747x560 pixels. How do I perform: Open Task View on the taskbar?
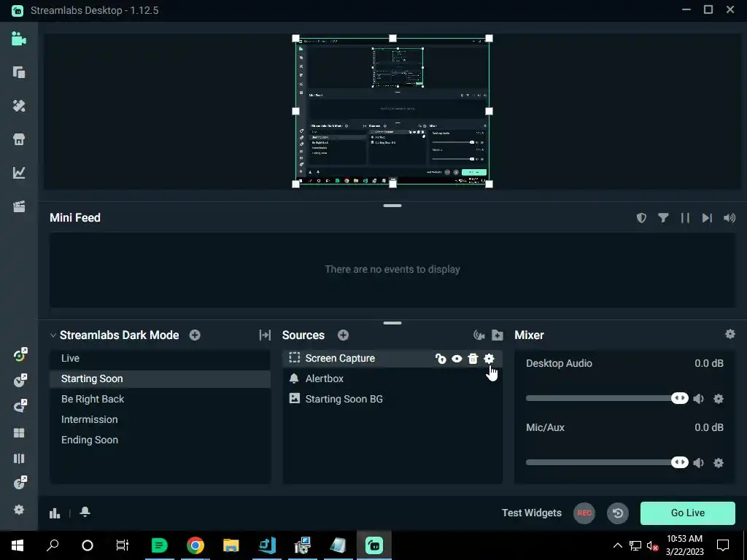(123, 545)
